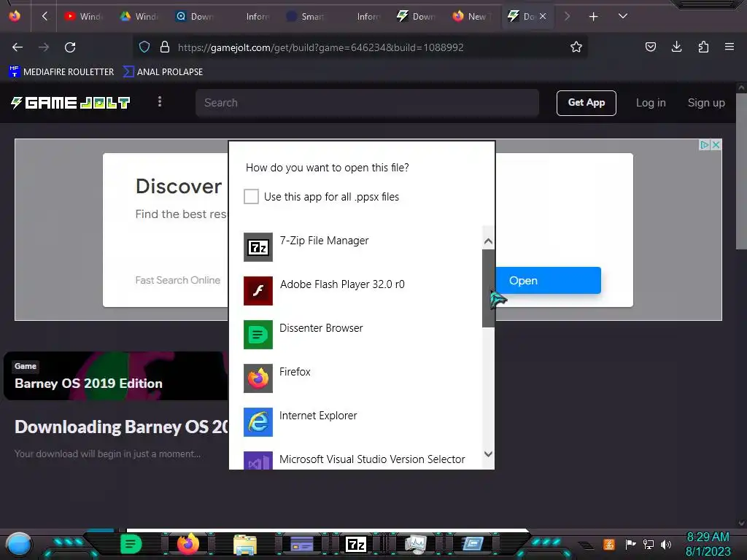Viewport: 747px width, 560px height.
Task: Open Firefox downloads panel
Action: 676,47
